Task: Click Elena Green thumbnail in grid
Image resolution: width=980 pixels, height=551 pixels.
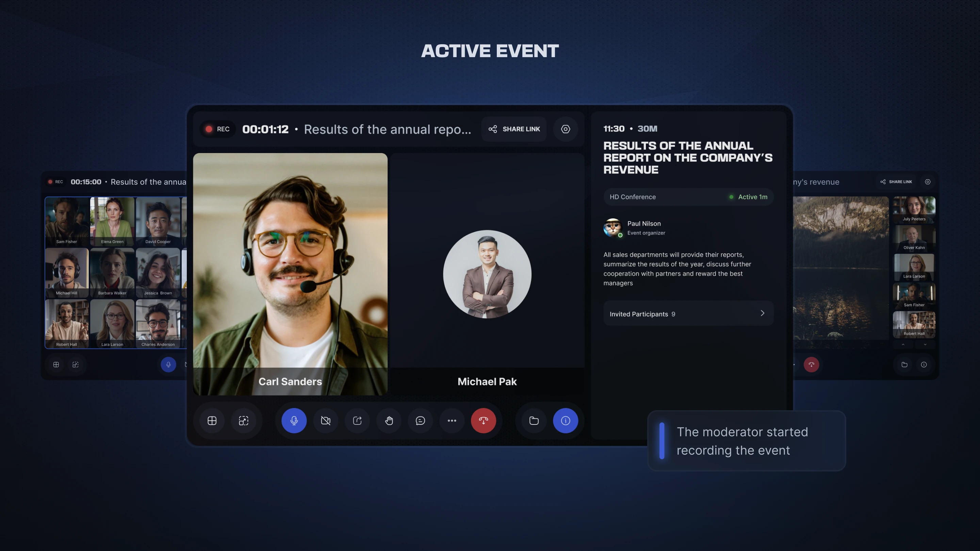Action: tap(112, 221)
